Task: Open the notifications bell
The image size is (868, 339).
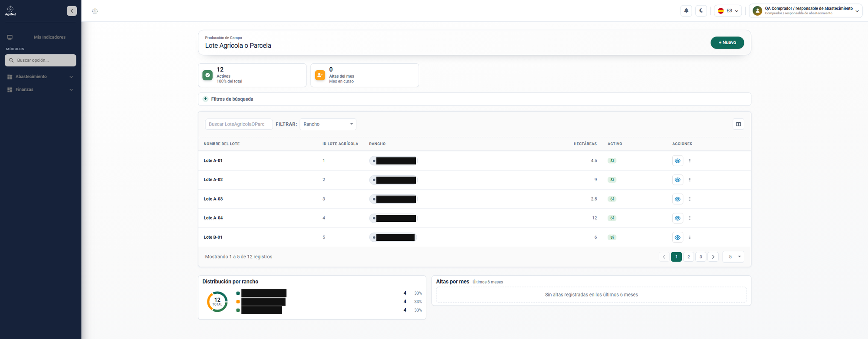Action: [686, 11]
